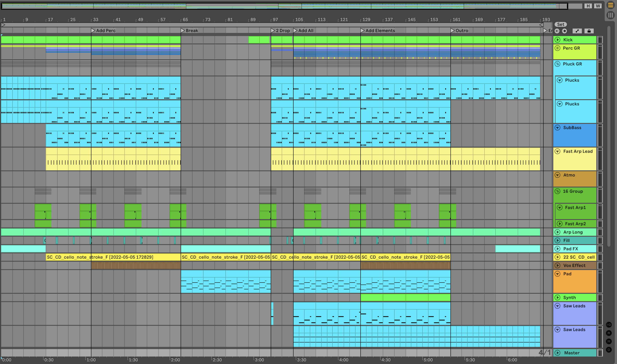Image resolution: width=617 pixels, height=364 pixels.
Task: Toggle the Kick track activator button
Action: click(x=558, y=40)
